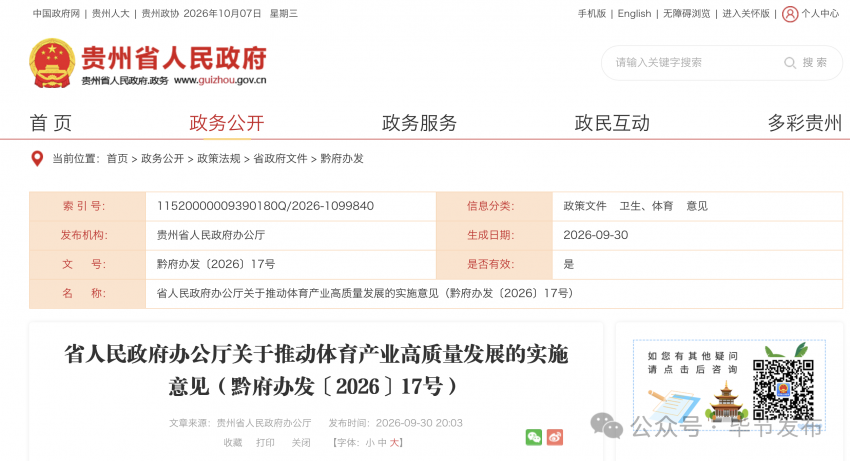Click the 文章来源 source text

click(x=240, y=423)
